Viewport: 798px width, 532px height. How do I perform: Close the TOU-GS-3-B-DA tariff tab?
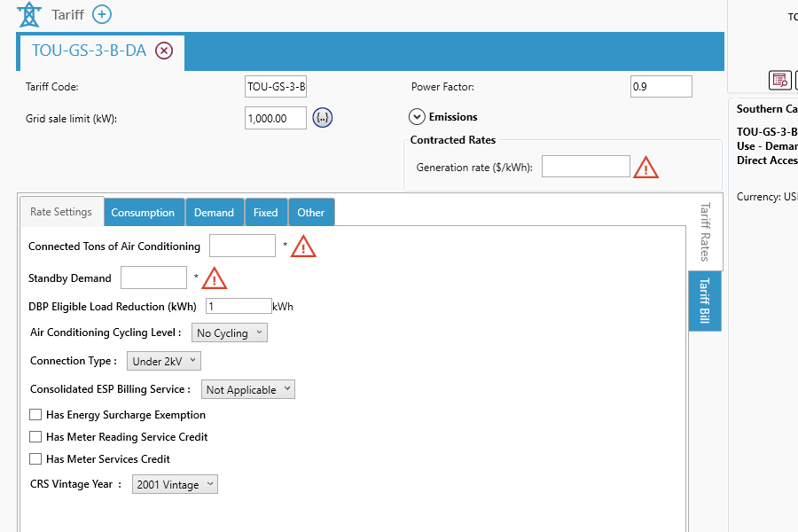(x=164, y=51)
